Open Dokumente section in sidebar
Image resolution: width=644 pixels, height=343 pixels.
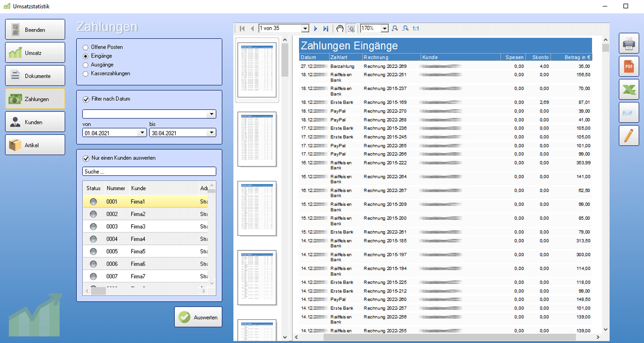coord(35,76)
